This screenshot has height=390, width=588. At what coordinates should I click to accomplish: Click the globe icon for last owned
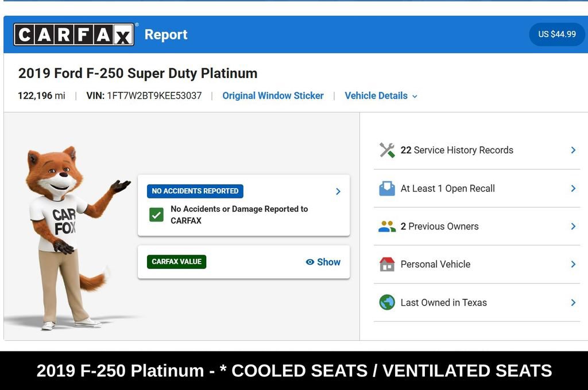click(387, 302)
